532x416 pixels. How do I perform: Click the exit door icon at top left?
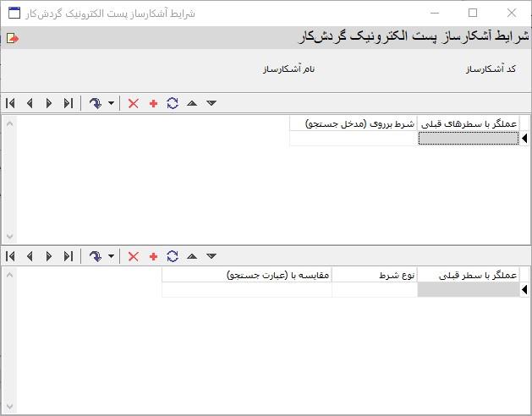point(12,38)
